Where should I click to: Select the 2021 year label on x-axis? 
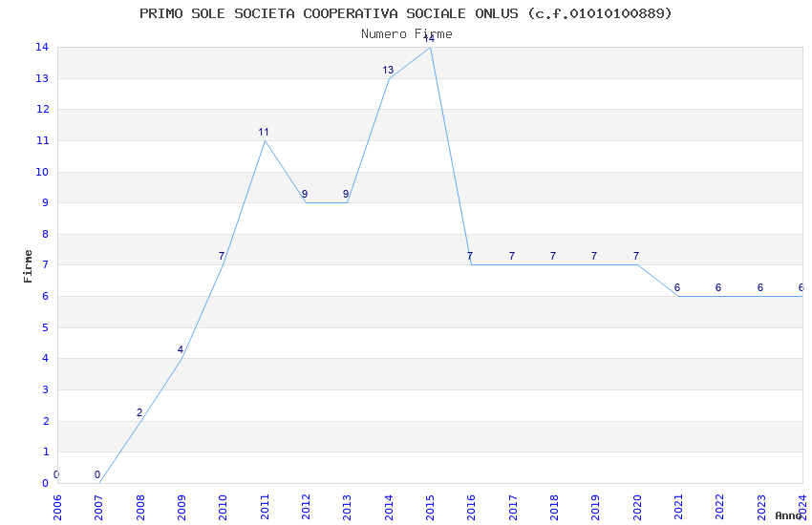click(678, 507)
